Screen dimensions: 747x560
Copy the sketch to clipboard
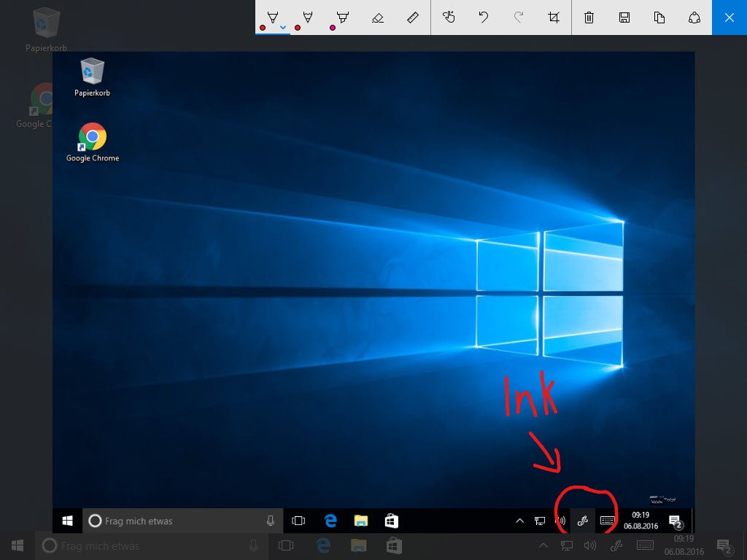pos(659,17)
